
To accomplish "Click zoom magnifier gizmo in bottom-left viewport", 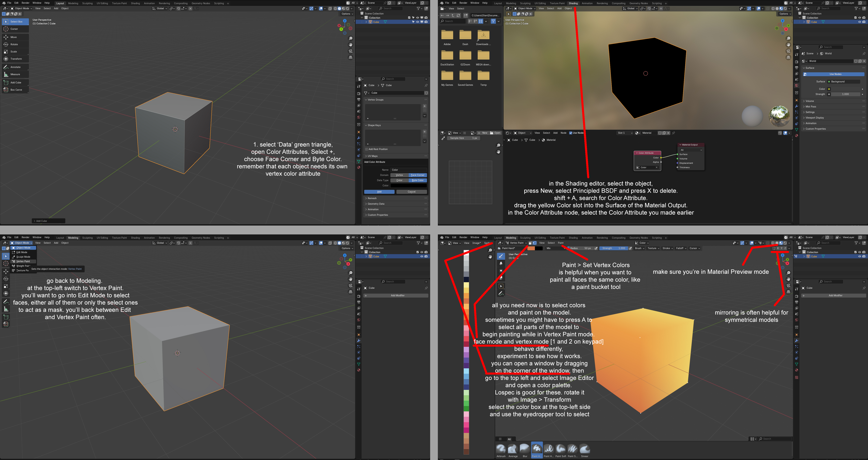I will pos(350,273).
